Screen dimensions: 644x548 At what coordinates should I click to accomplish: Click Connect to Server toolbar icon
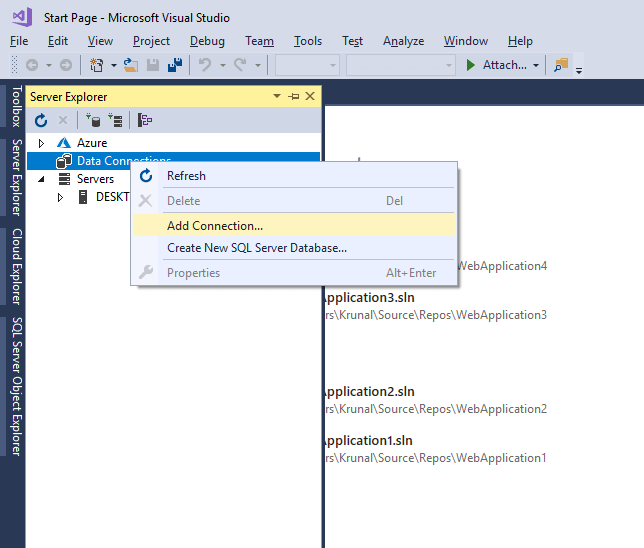coord(115,120)
